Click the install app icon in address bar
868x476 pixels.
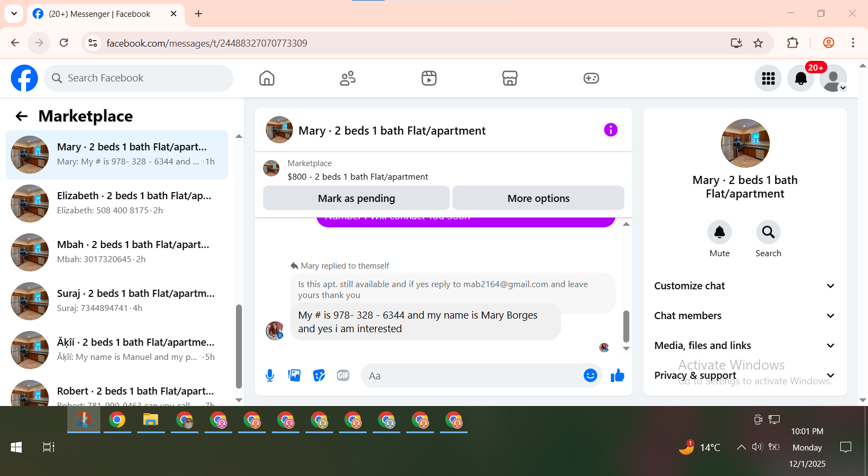coord(736,43)
